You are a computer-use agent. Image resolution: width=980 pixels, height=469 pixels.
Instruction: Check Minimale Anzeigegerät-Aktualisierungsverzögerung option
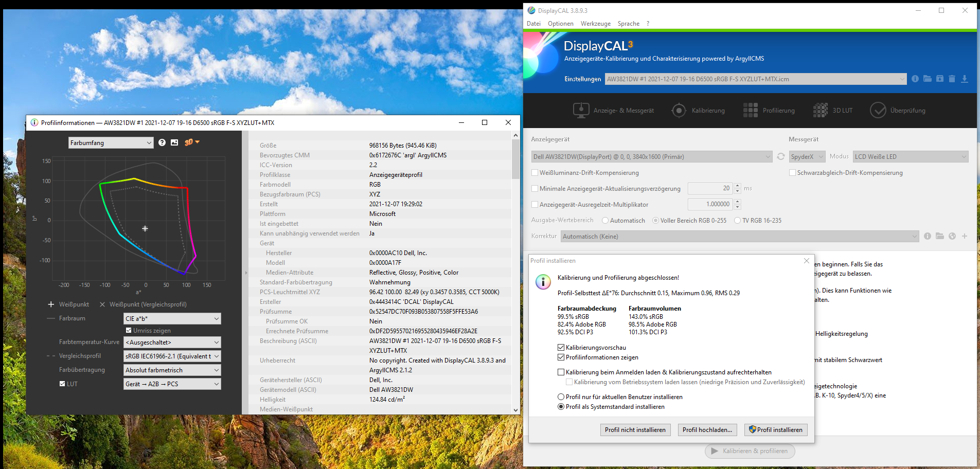[534, 189]
